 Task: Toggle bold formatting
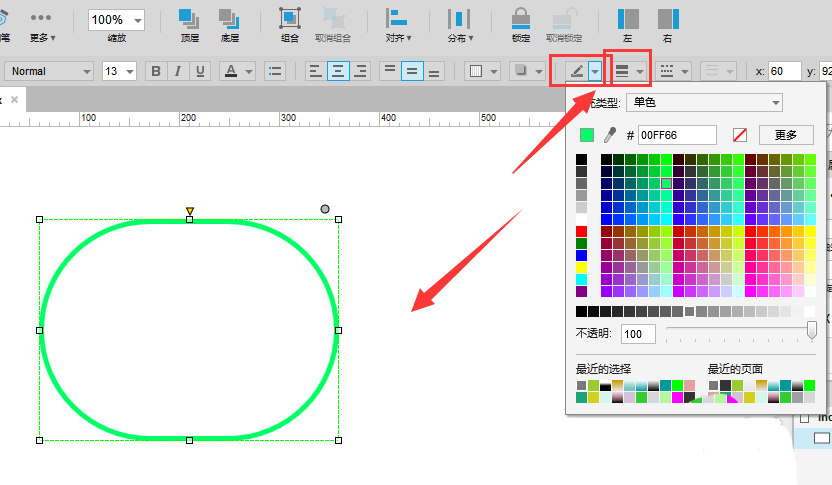pyautogui.click(x=156, y=71)
